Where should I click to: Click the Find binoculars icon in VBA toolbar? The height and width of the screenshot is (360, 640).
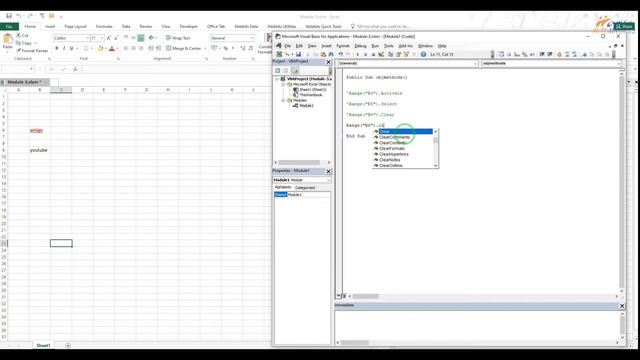coord(331,54)
